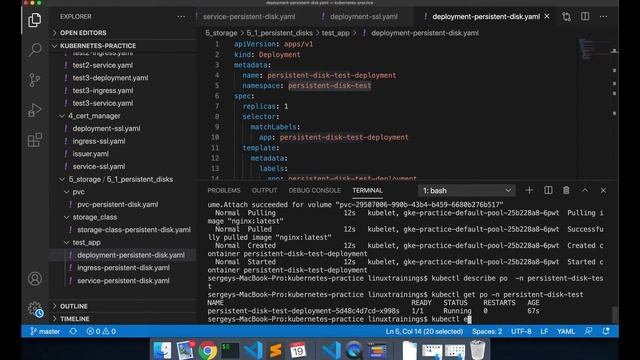Split the terminal pane

[x=548, y=190]
